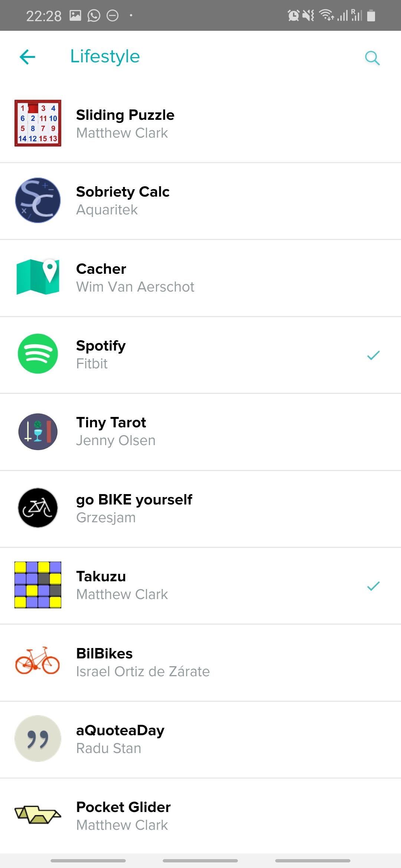Open the Sliding Puzzle app title
The image size is (401, 868).
point(125,115)
